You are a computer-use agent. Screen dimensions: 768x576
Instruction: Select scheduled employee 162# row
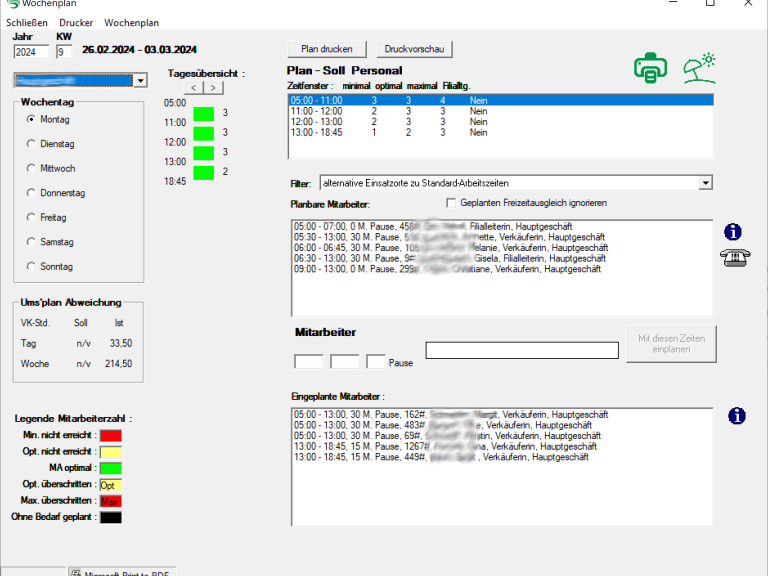coord(502,415)
